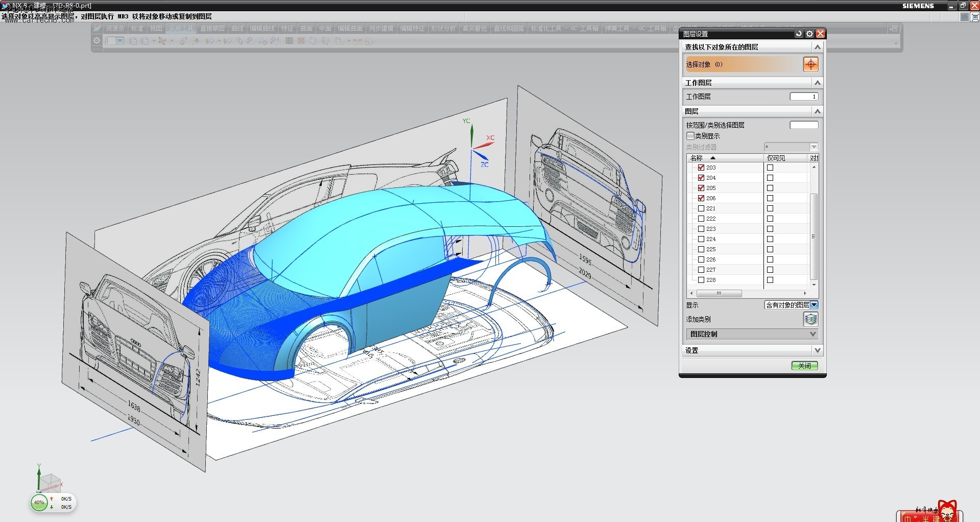Click the Add Category layers icon
Image resolution: width=980 pixels, height=522 pixels.
click(x=810, y=319)
